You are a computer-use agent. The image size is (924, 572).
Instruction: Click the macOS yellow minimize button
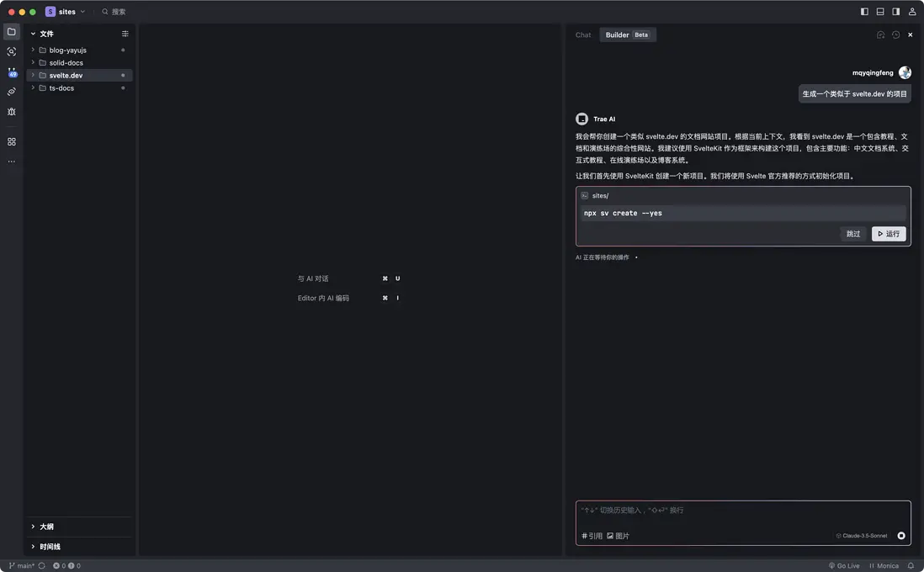pos(23,12)
